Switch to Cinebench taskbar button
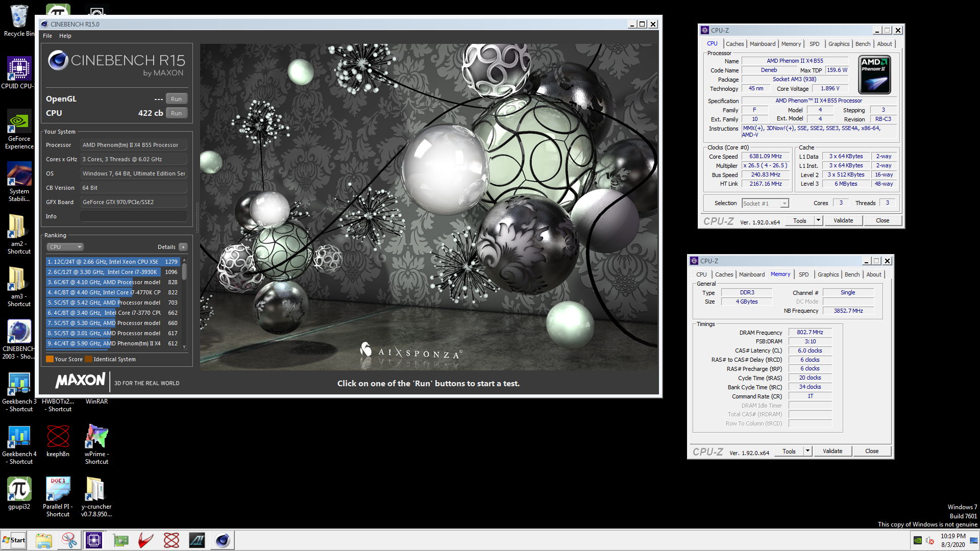 tap(223, 540)
